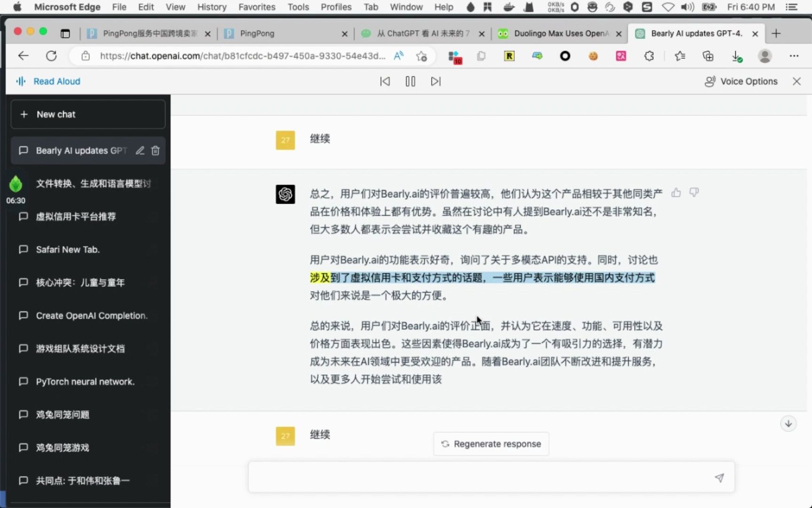Open vertical tabs panel toggle
812x508 pixels.
click(x=65, y=33)
